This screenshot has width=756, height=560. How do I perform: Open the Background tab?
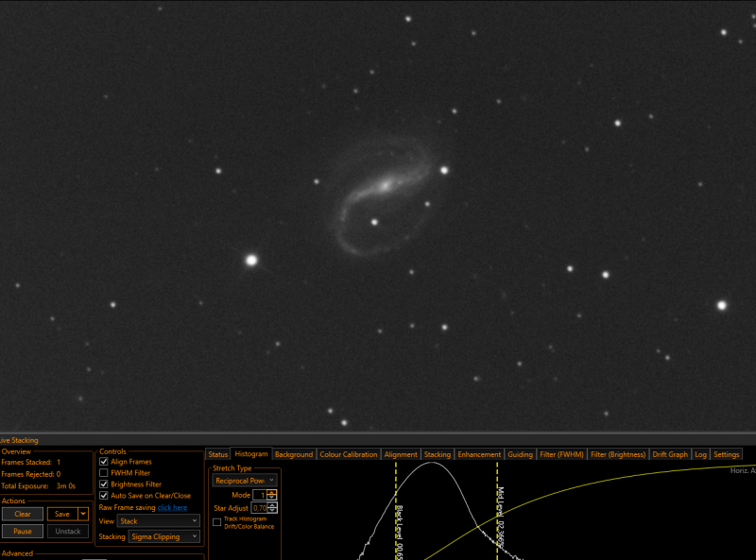click(x=294, y=454)
